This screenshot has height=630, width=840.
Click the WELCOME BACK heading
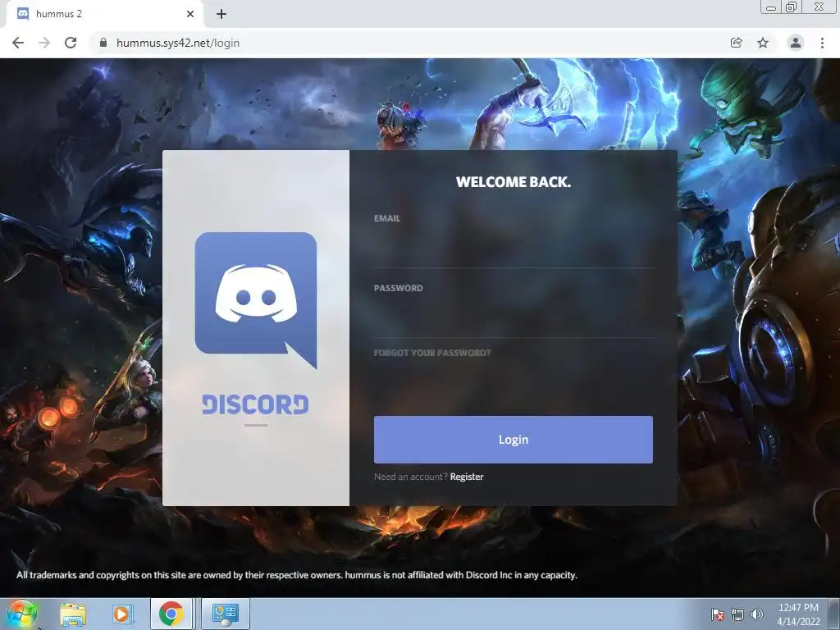[x=514, y=182]
